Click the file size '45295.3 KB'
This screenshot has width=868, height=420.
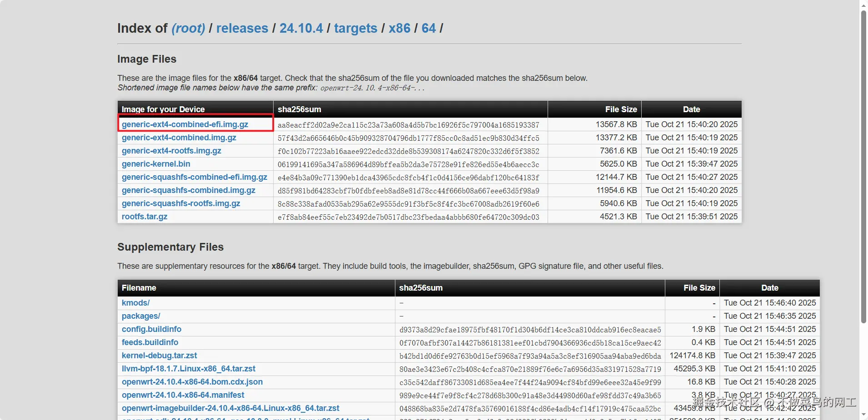tap(694, 369)
